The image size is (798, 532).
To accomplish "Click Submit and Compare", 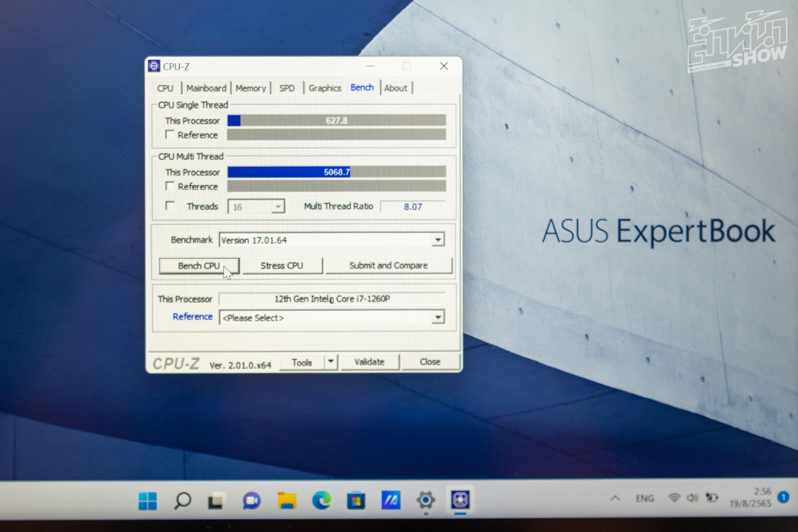I will tap(389, 265).
